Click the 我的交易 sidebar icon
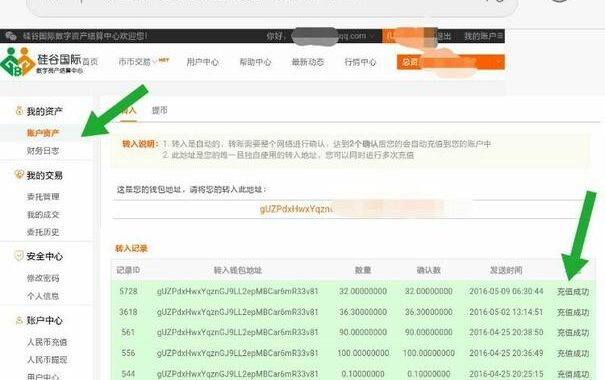This screenshot has height=380, width=605. 19,175
